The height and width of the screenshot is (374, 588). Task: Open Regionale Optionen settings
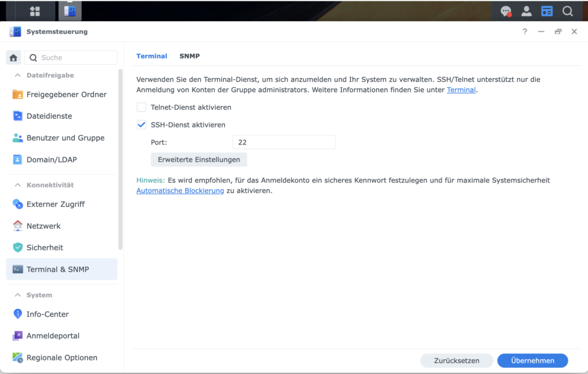point(61,357)
